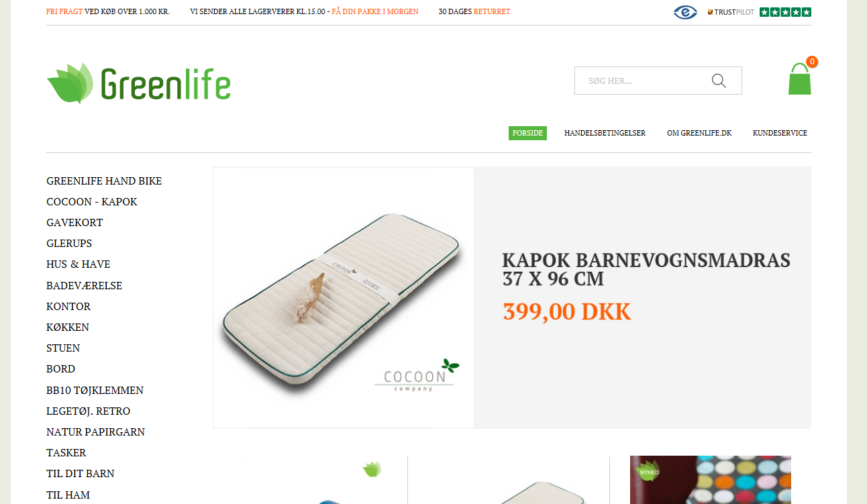Click the RETURRET link in top bar
The width and height of the screenshot is (867, 504).
coord(492,11)
